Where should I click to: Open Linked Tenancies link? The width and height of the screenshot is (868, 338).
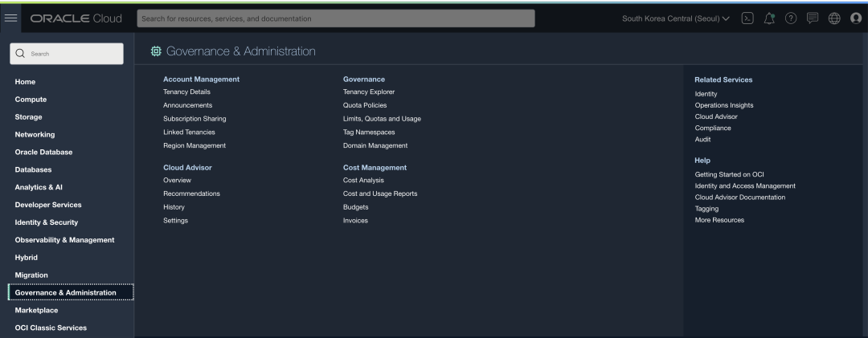tap(190, 132)
